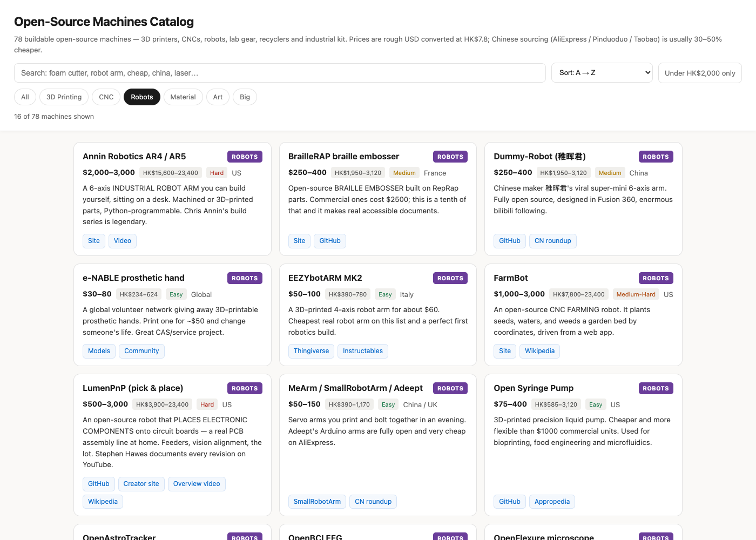756x540 pixels.
Task: Show machines in the Art category
Action: (x=218, y=97)
